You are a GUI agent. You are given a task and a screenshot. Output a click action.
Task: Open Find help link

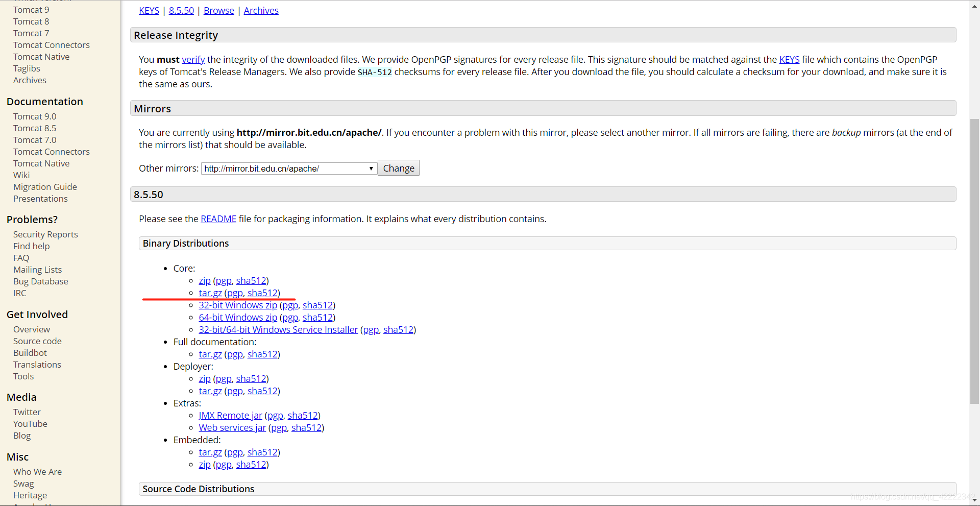(32, 246)
